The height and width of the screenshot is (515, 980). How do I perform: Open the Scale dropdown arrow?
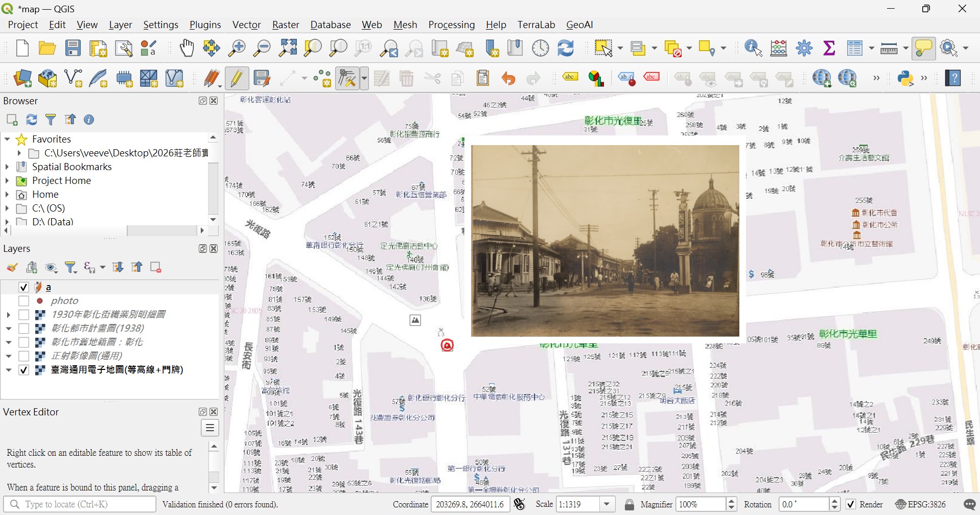(606, 505)
